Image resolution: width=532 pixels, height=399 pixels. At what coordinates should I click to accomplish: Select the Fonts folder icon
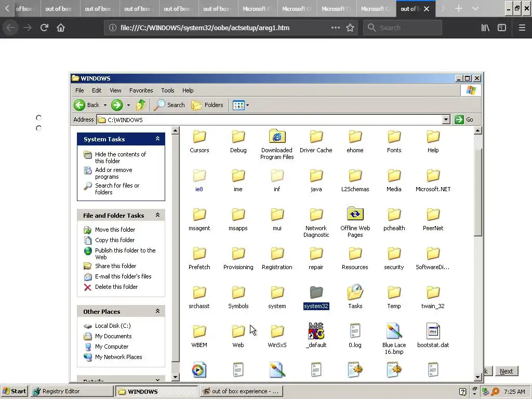coord(394,137)
